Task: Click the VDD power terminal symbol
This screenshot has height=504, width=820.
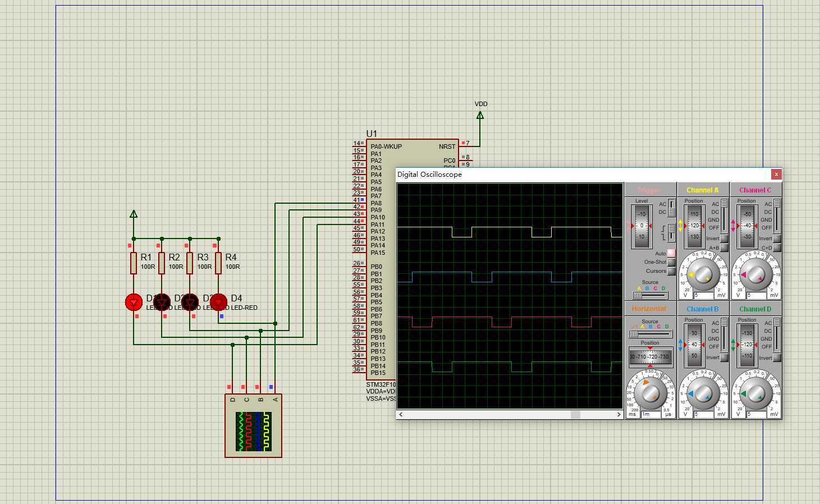Action: tap(480, 116)
